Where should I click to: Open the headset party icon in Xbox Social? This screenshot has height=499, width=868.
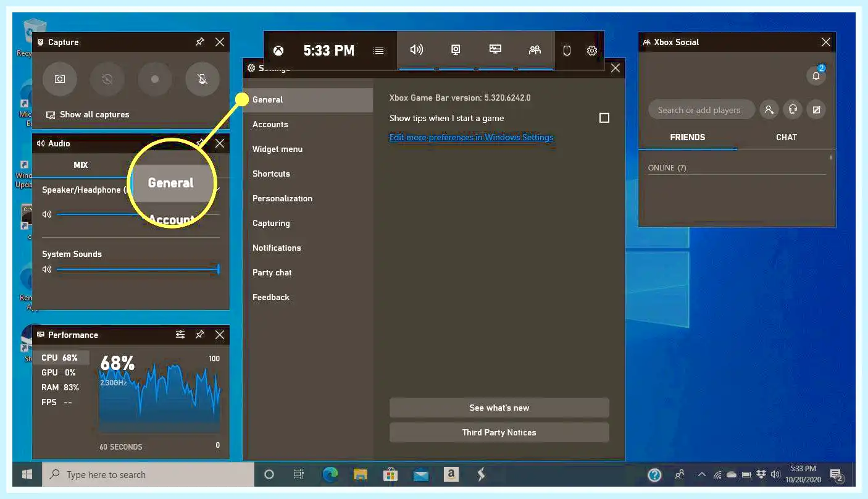click(793, 110)
